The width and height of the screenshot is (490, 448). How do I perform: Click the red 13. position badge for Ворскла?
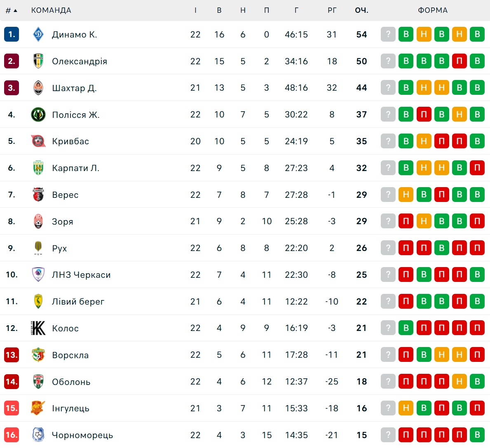tap(12, 355)
